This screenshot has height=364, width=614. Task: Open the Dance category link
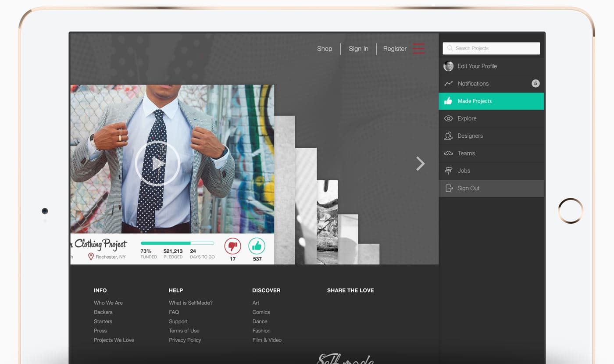coord(260,321)
